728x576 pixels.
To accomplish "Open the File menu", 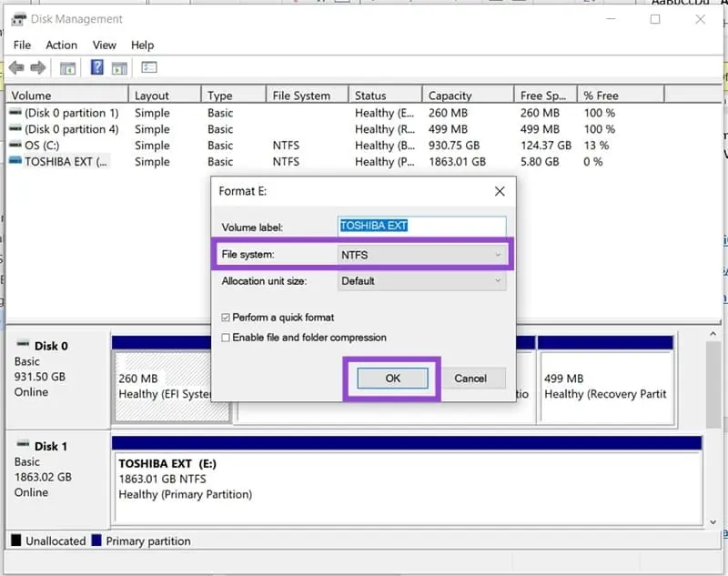I will (22, 45).
